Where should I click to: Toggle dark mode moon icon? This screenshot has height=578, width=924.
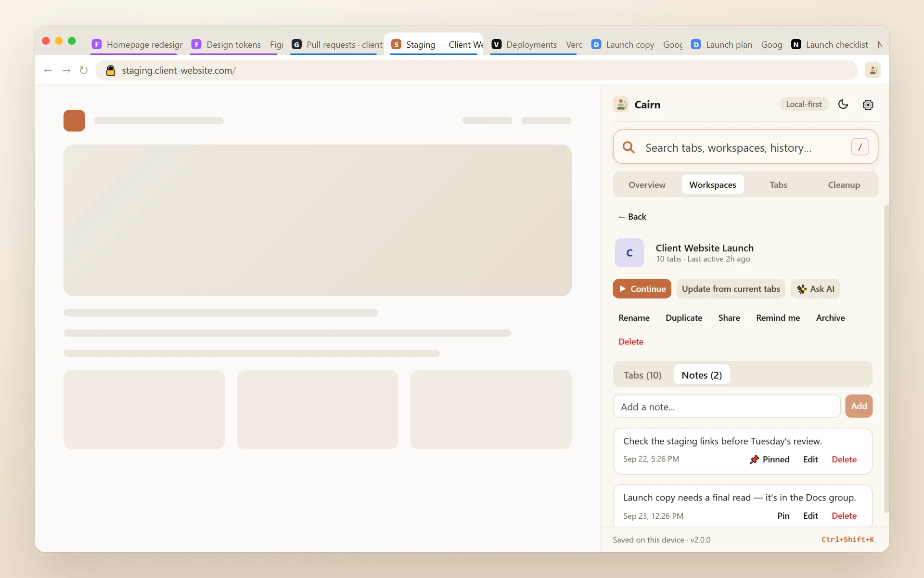[843, 105]
